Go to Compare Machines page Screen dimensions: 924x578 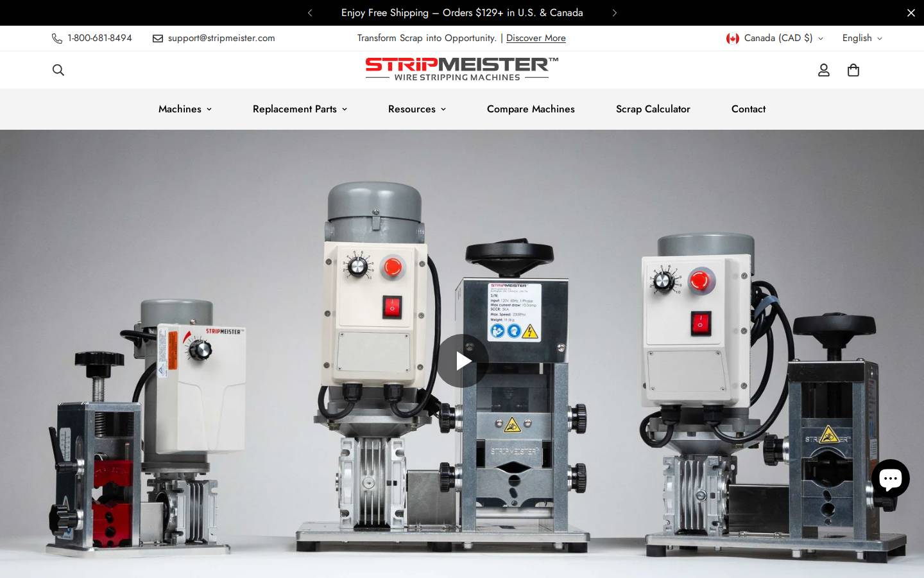tap(531, 109)
